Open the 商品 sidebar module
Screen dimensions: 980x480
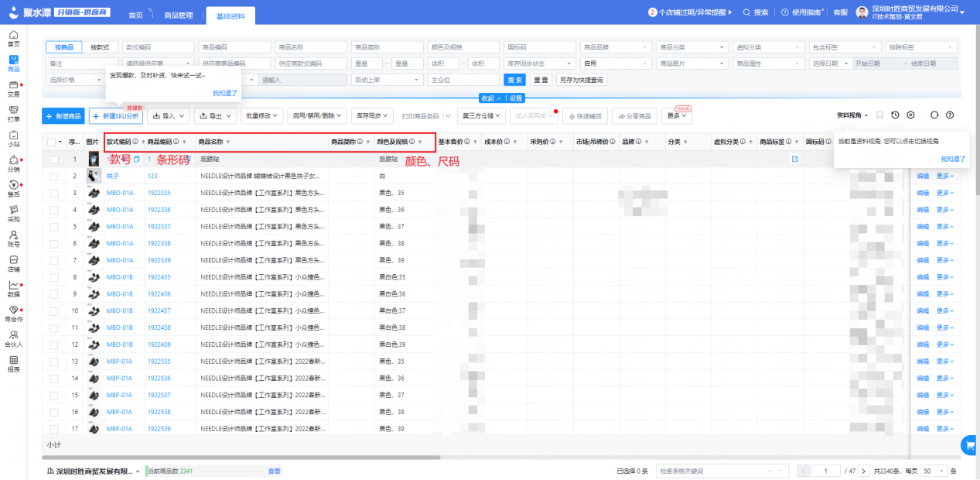pos(13,63)
